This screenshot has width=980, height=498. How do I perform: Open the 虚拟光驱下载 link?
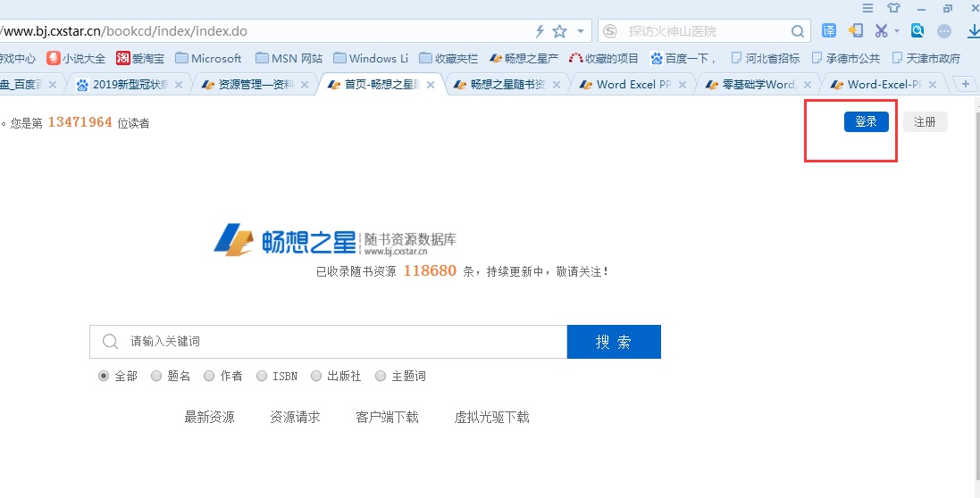click(x=492, y=417)
